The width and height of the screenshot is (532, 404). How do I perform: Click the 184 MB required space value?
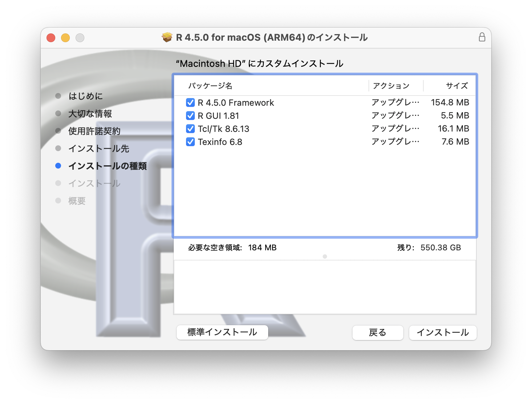point(262,248)
